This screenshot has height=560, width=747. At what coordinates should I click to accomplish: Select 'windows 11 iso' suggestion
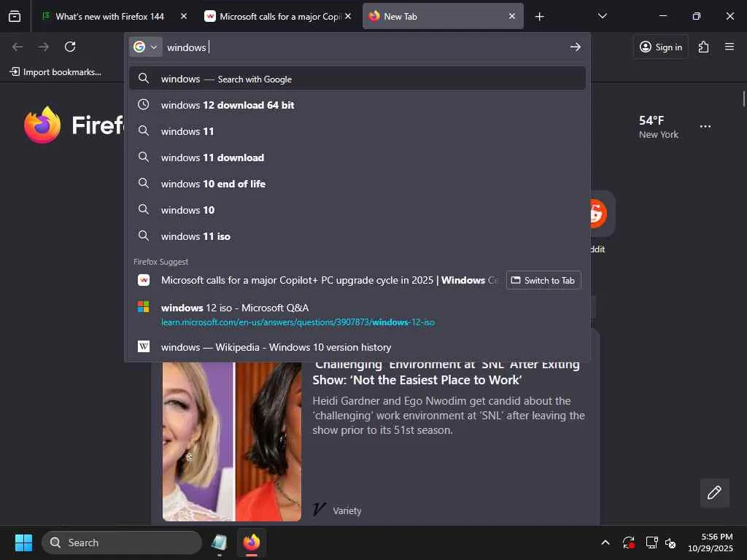tap(357, 236)
